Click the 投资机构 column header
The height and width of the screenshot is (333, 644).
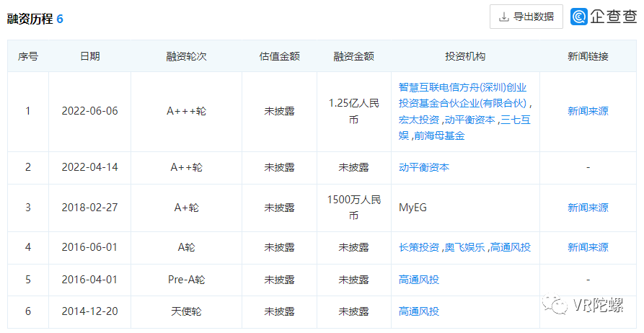[465, 56]
